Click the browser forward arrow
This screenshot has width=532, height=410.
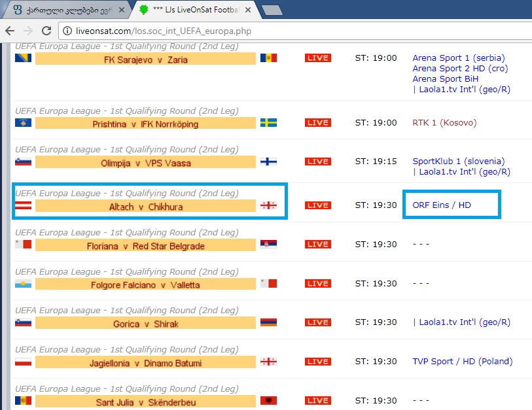[28, 31]
